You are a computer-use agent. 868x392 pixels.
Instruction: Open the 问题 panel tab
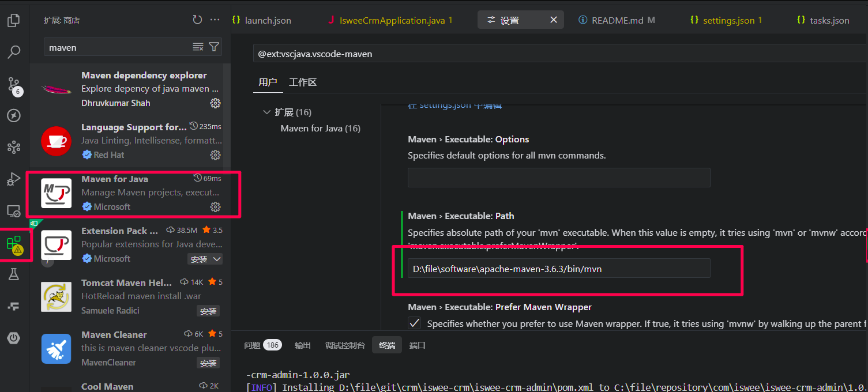252,345
